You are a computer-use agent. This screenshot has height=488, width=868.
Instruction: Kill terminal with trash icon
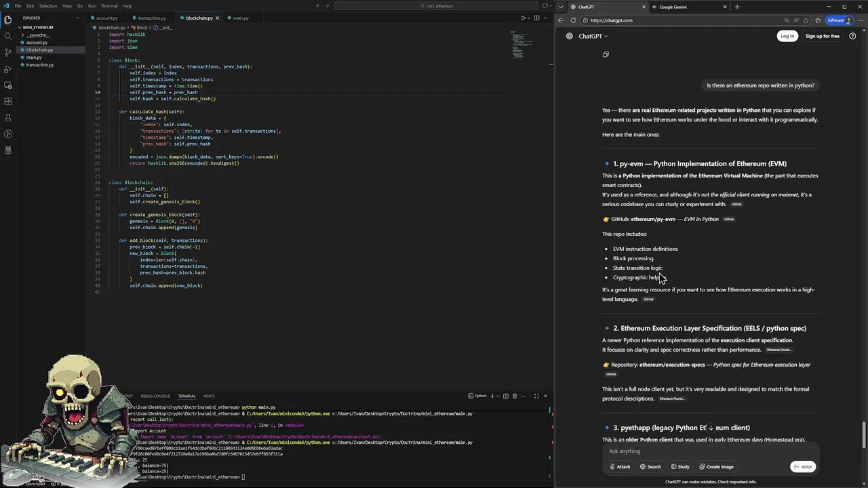[x=515, y=396]
